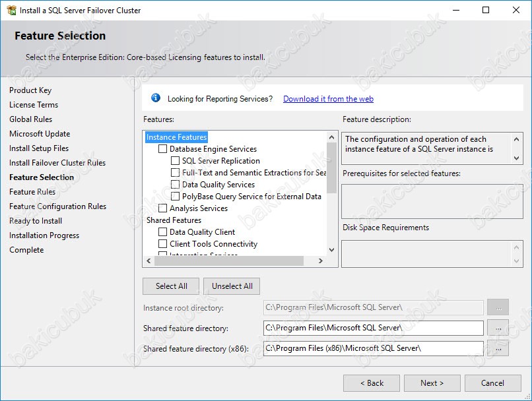This screenshot has width=532, height=401.
Task: Click the Feature Rules step in sidebar
Action: [x=32, y=192]
